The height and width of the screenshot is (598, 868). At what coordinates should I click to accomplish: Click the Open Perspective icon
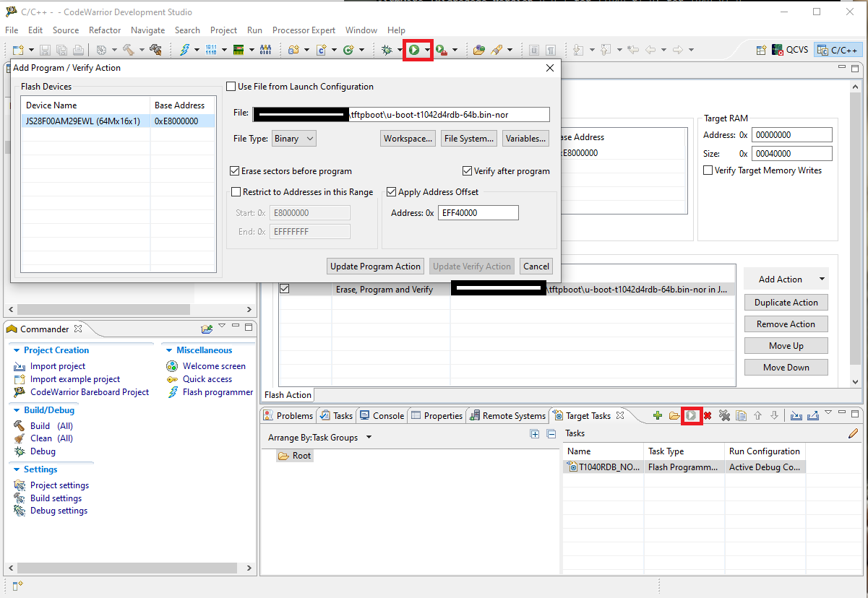[761, 50]
